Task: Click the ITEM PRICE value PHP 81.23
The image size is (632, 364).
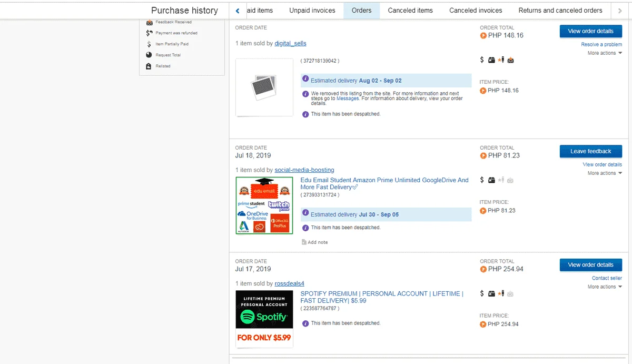Action: click(501, 211)
